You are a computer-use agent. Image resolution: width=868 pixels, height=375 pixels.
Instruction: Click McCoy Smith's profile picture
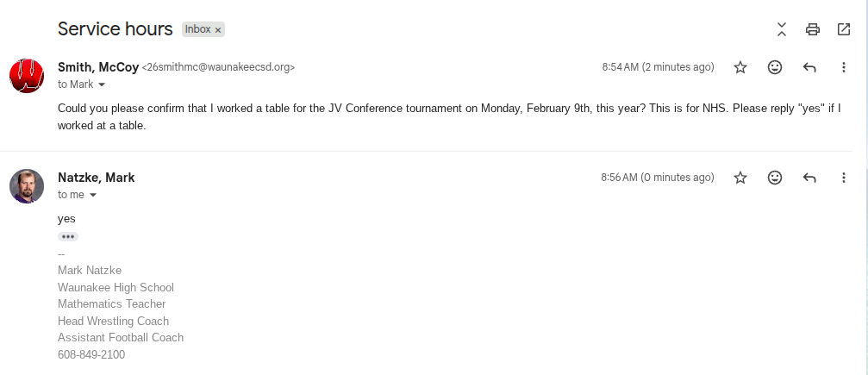27,75
